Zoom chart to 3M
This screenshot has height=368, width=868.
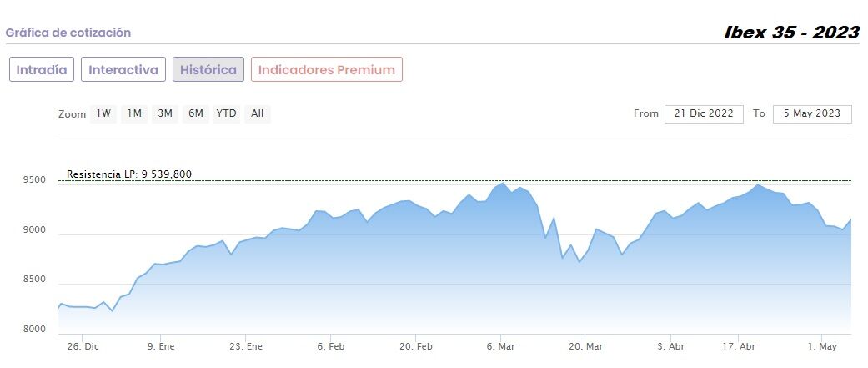click(x=165, y=113)
